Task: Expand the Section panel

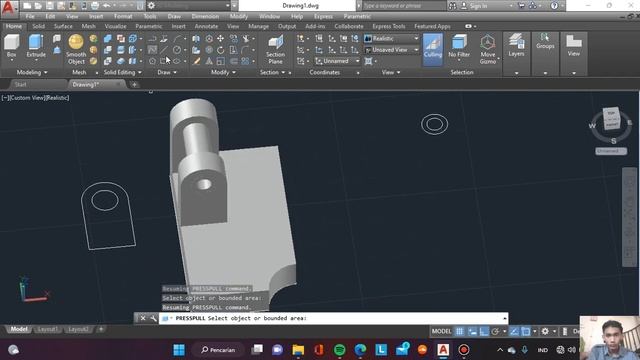Action: (x=273, y=72)
